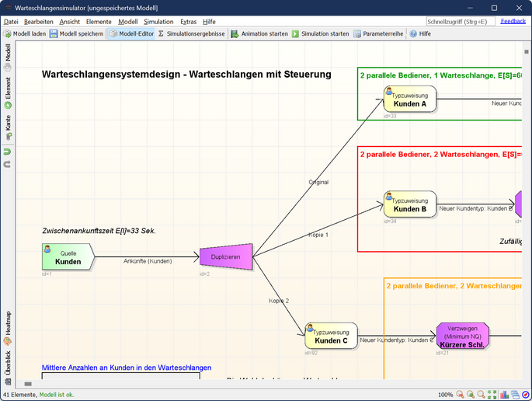Switch to Simulationsergebnisse view

coord(191,34)
